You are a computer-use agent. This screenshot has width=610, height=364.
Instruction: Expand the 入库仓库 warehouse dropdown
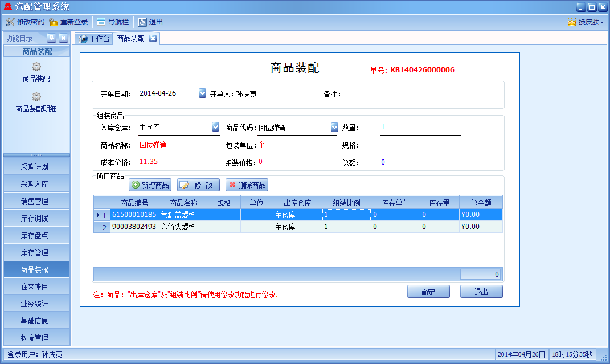215,127
